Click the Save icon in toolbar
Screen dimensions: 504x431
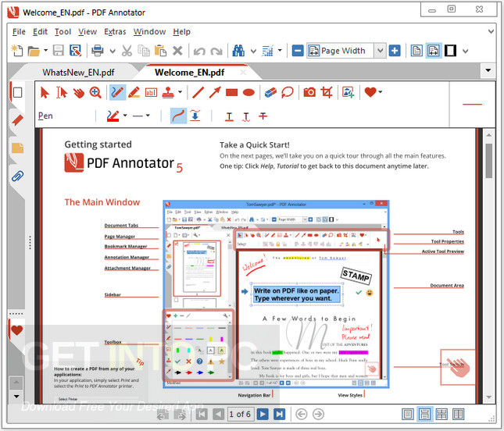pos(58,51)
